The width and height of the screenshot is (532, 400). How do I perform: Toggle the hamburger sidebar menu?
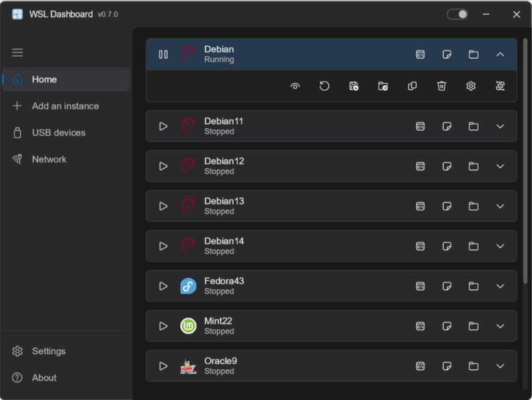[17, 52]
